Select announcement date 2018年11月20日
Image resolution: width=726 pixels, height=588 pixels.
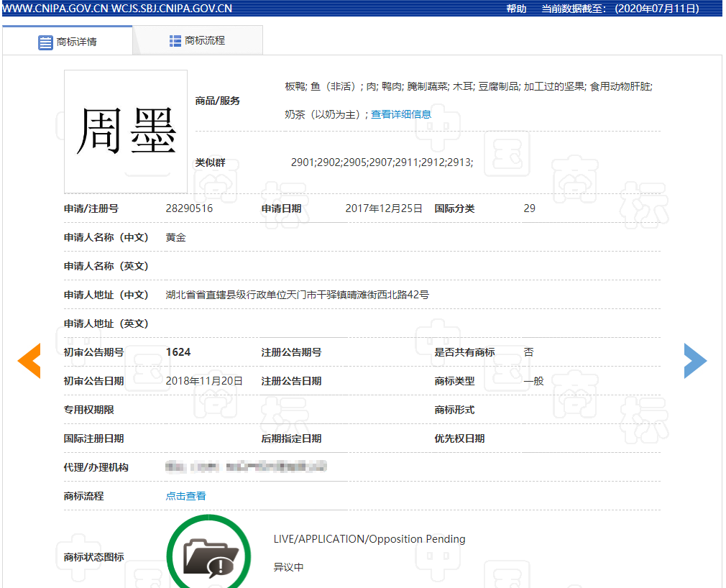tap(204, 381)
